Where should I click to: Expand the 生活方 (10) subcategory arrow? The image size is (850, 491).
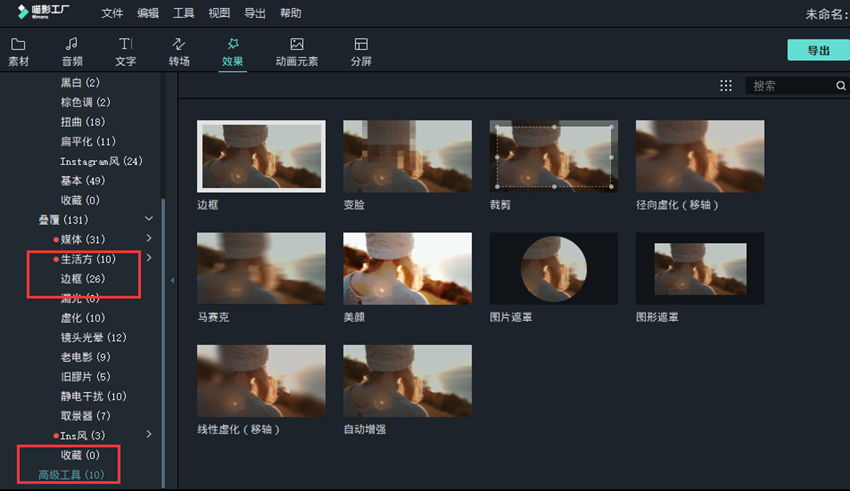coord(149,258)
